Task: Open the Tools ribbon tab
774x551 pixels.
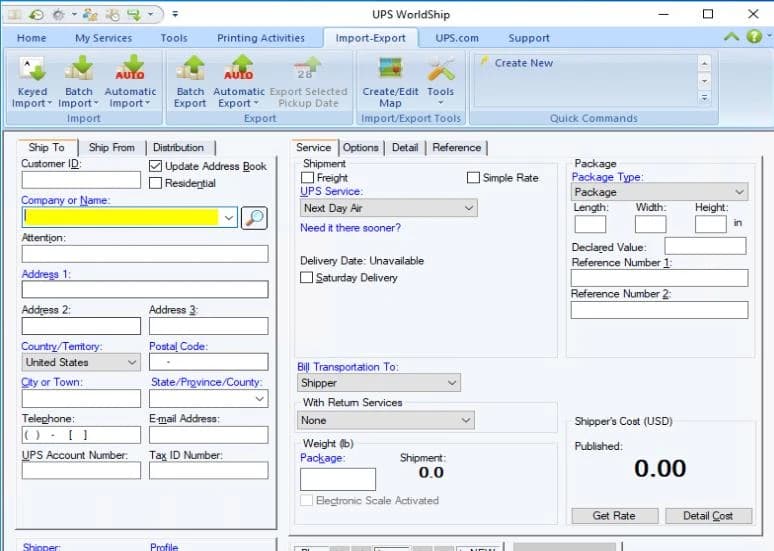Action: (x=174, y=38)
